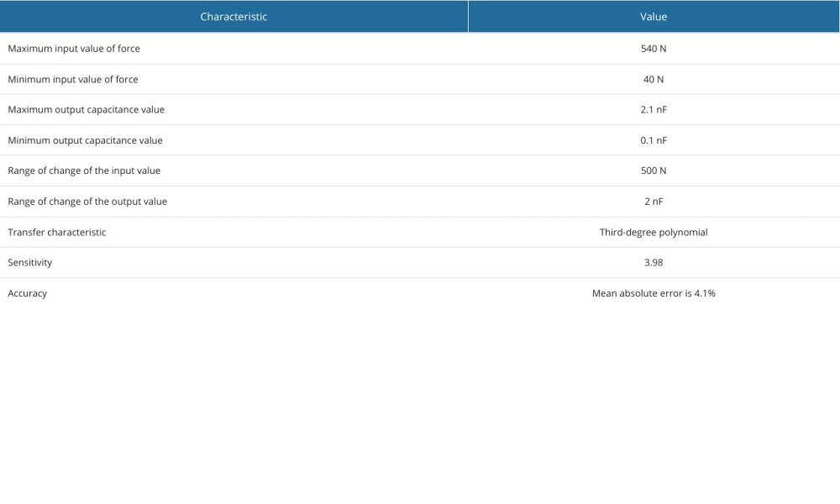
Task: Click the 'Transfer characteristic' row label
Action: 57,232
